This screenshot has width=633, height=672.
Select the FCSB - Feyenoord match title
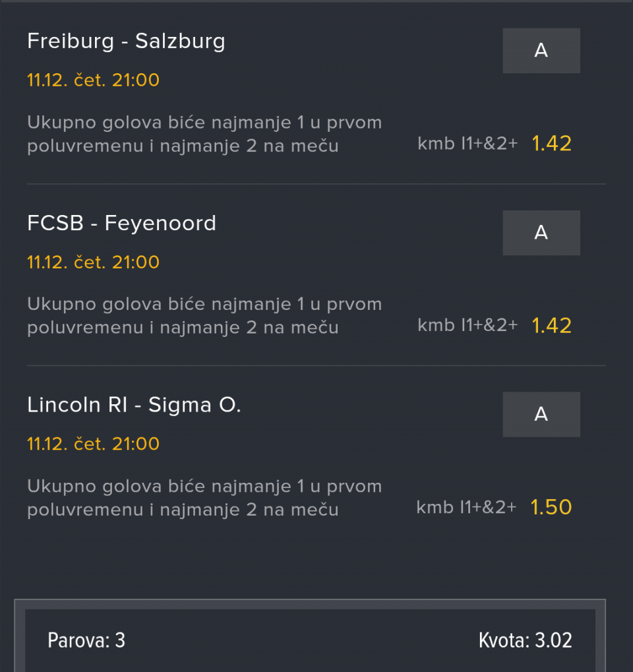tap(121, 224)
